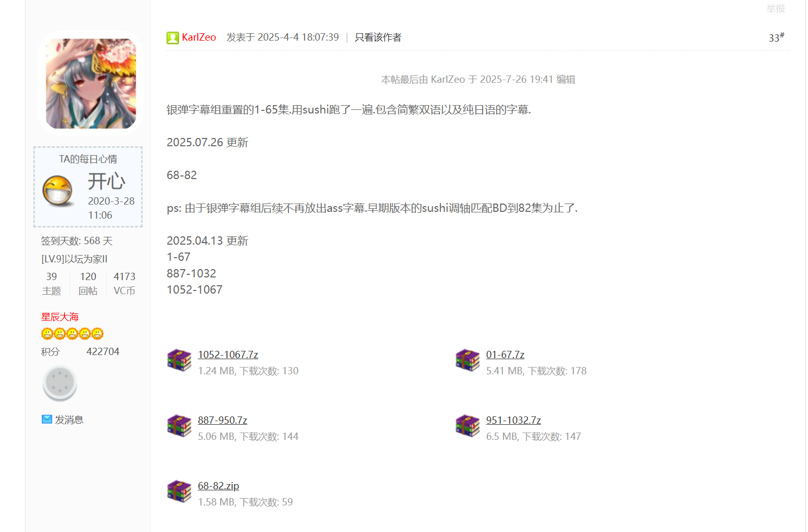Click the gray medal badge icon

pos(60,384)
